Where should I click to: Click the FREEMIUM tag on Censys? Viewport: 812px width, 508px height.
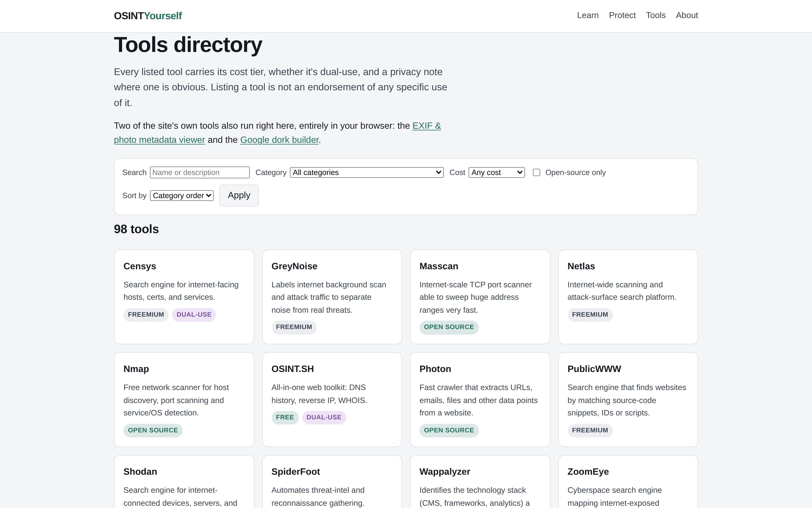[146, 315]
